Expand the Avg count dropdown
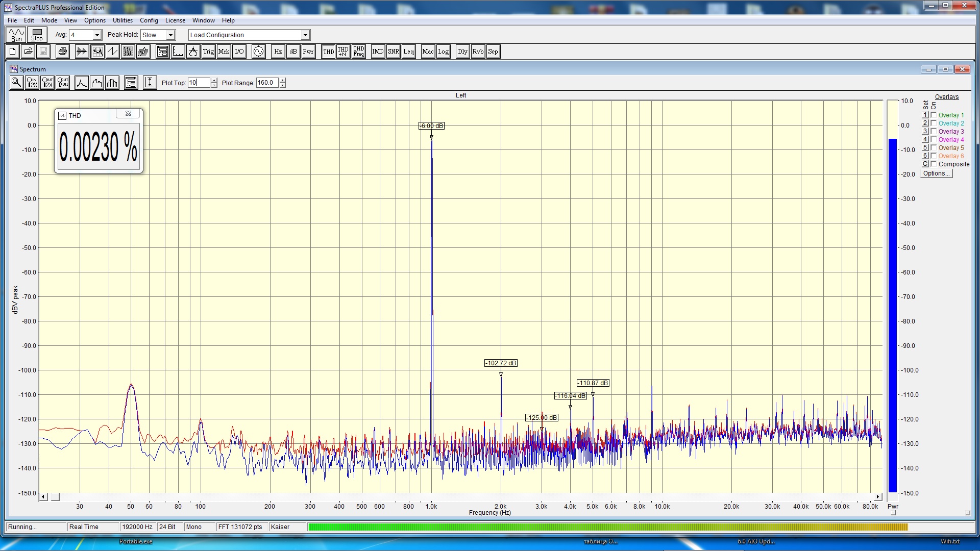The image size is (980, 551). (97, 35)
